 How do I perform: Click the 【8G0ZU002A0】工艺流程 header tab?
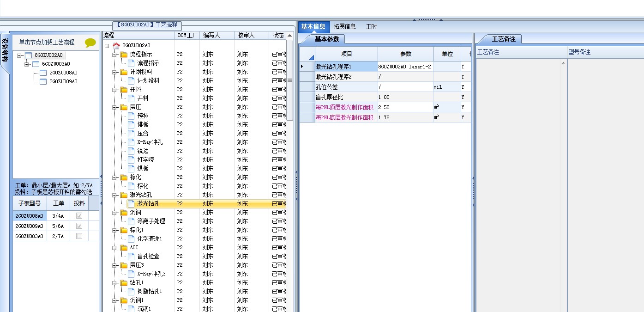click(147, 25)
